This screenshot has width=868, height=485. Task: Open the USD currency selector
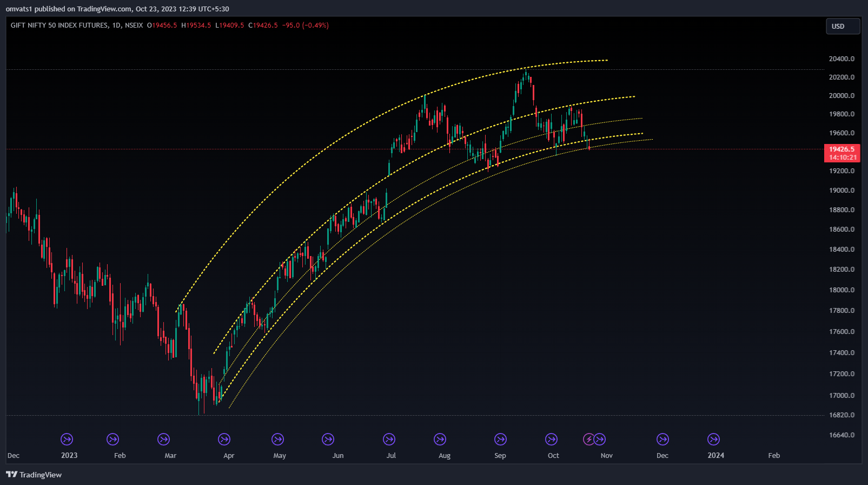pyautogui.click(x=843, y=26)
